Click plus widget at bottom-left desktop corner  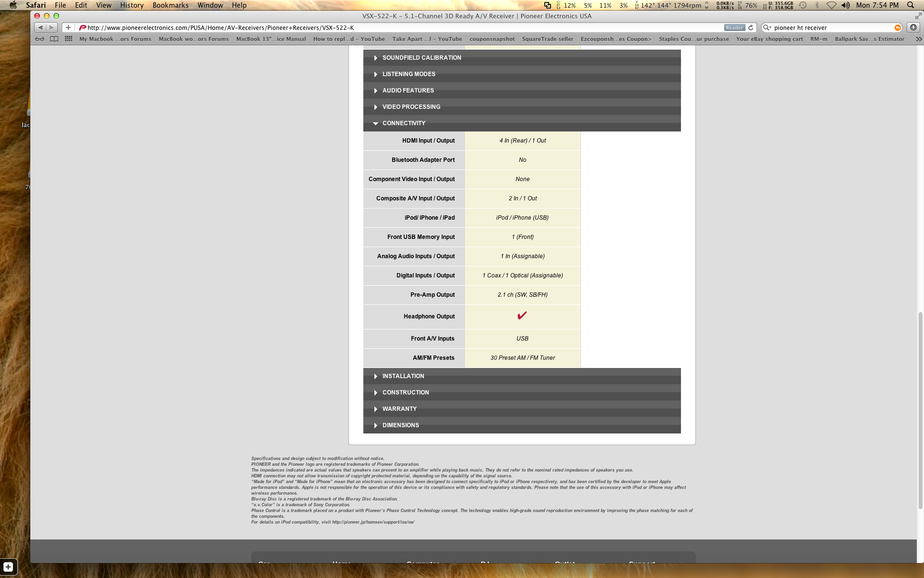[x=8, y=567]
